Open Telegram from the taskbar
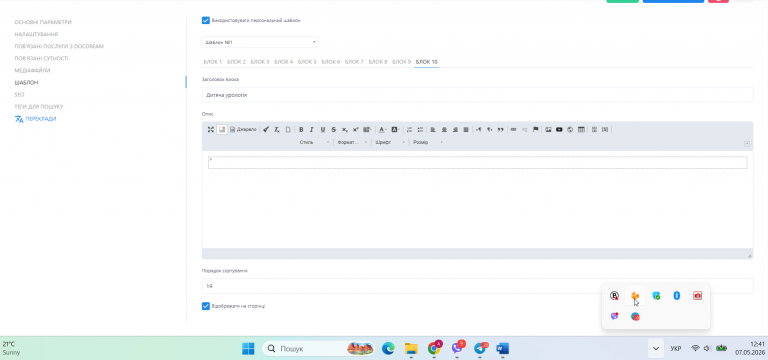768x360 pixels. (480, 348)
